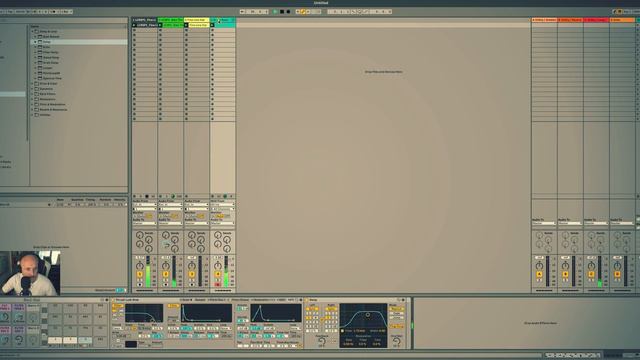The width and height of the screenshot is (640, 360).
Task: Select Looper in the browser list
Action: (x=48, y=68)
